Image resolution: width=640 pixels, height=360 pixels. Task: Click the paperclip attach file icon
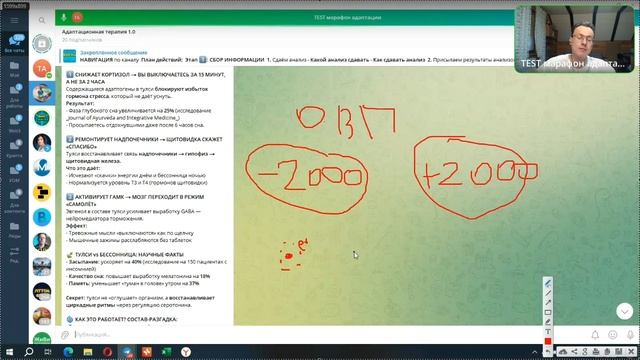pyautogui.click(x=65, y=335)
